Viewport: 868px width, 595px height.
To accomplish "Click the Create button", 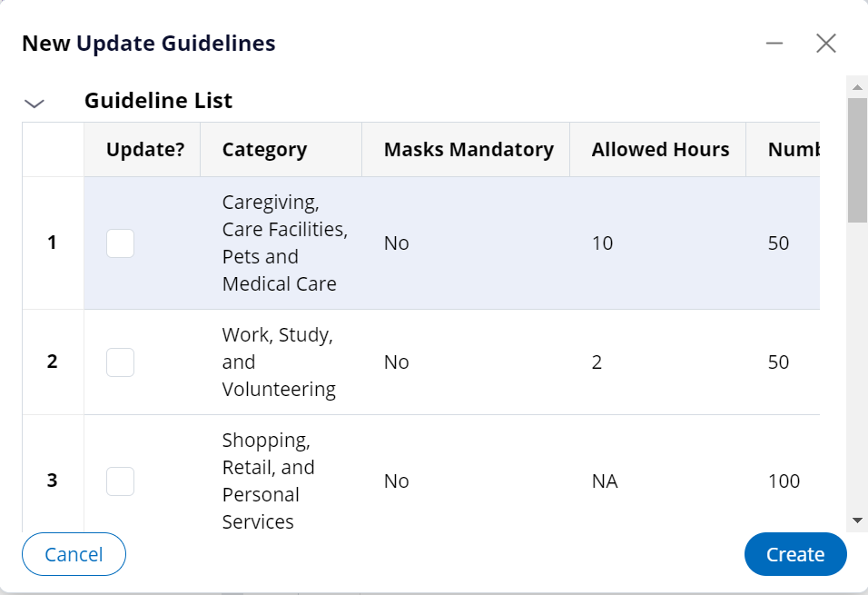I will point(795,554).
